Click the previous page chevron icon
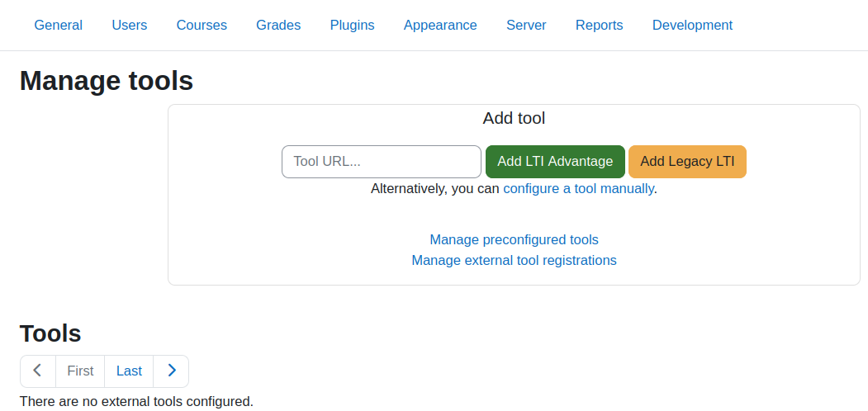868x411 pixels. (38, 371)
